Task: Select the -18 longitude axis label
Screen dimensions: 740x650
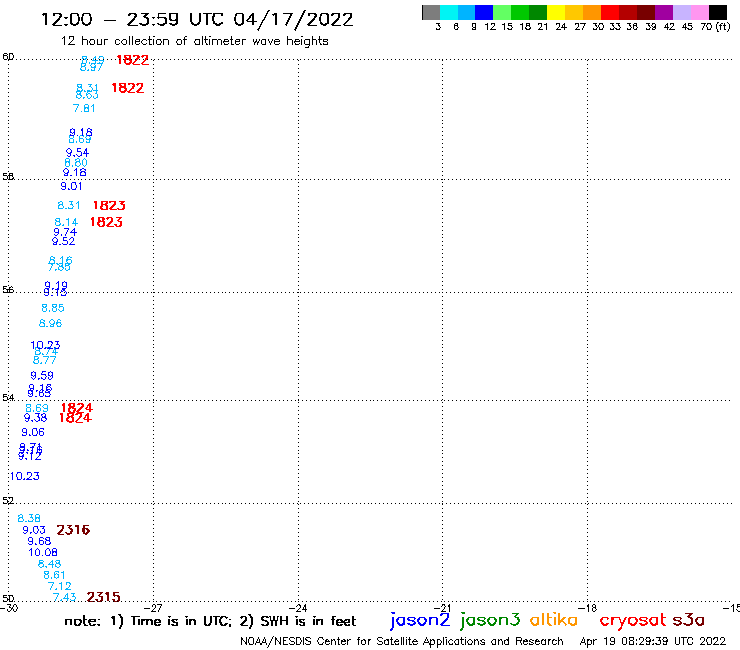Action: 587,608
